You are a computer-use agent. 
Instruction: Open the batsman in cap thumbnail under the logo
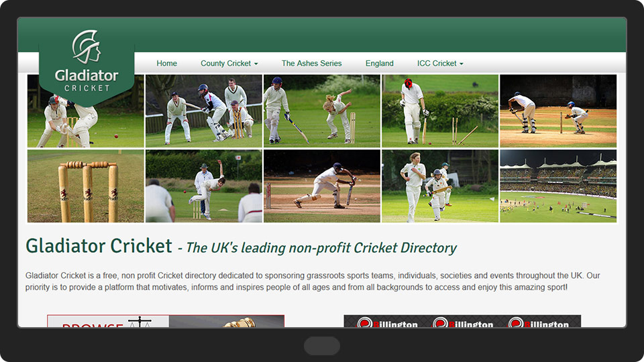point(86,126)
